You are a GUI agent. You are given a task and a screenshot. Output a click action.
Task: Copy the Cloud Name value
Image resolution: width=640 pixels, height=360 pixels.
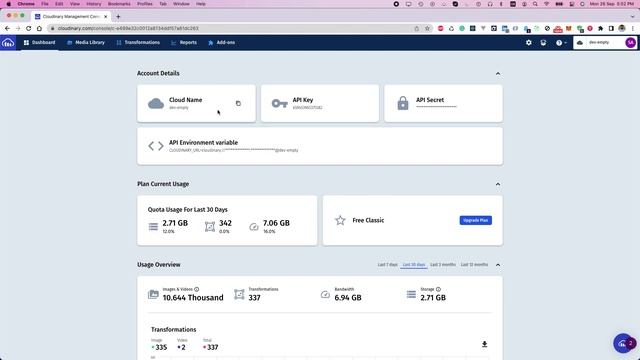click(x=238, y=103)
